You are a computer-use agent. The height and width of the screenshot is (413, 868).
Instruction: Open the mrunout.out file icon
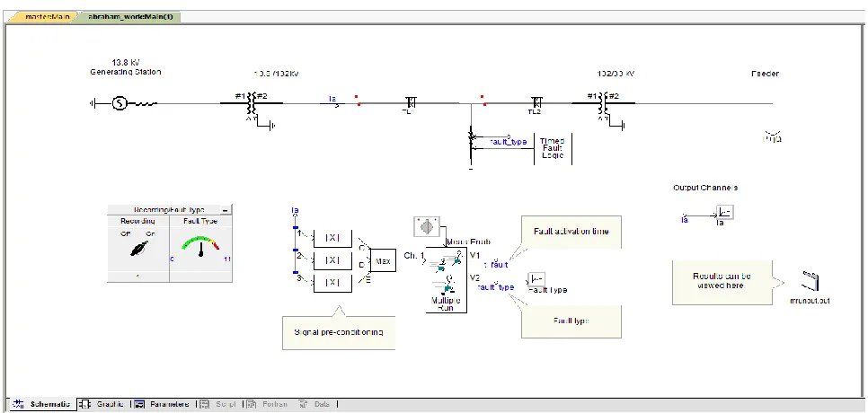(x=810, y=283)
